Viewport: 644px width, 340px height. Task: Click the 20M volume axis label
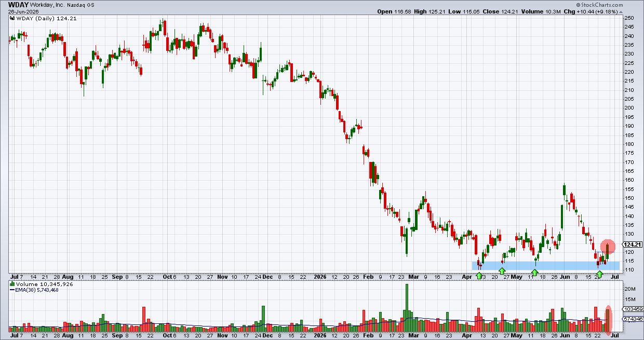(630, 289)
